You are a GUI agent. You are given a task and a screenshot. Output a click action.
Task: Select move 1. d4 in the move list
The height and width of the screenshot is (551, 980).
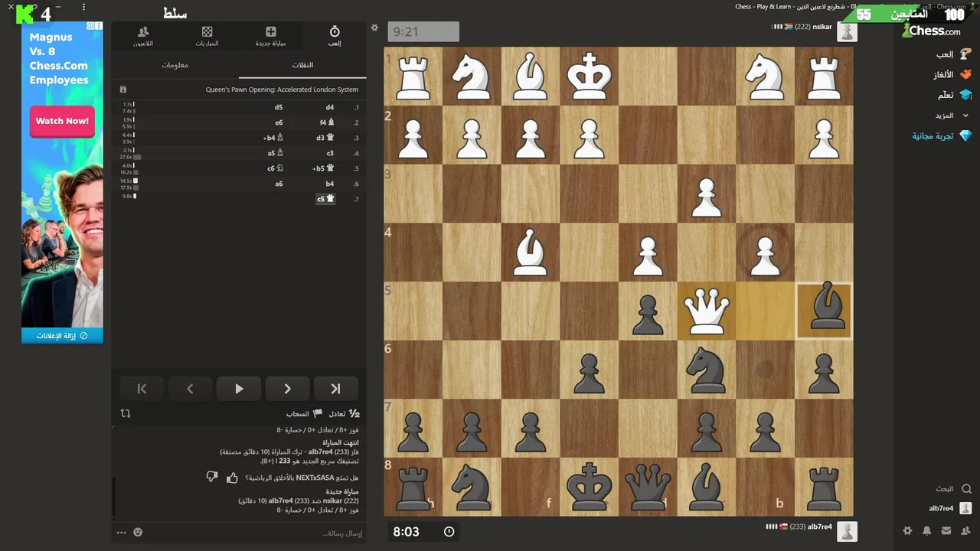(x=330, y=108)
